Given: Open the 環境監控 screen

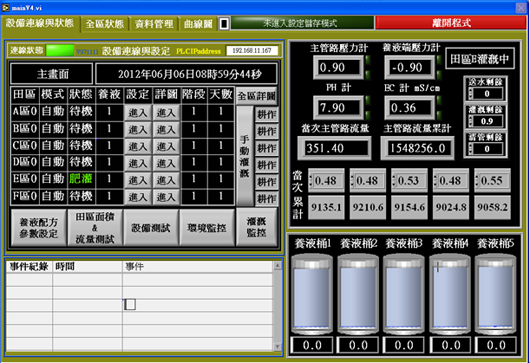Looking at the screenshot, I should 207,228.
